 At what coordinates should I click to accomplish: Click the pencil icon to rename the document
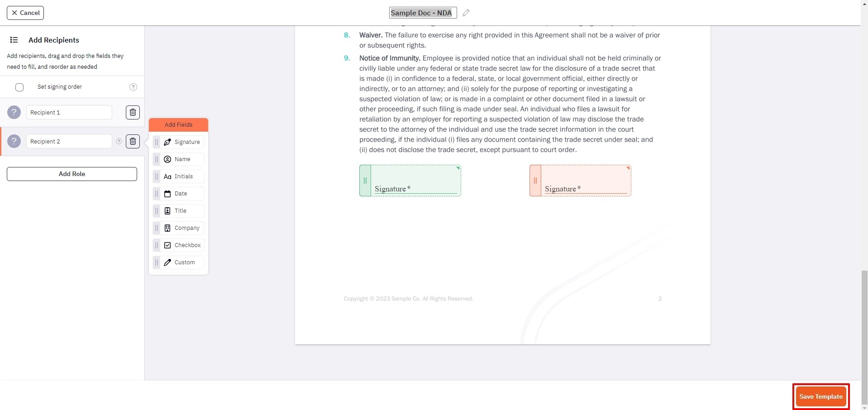click(x=466, y=13)
